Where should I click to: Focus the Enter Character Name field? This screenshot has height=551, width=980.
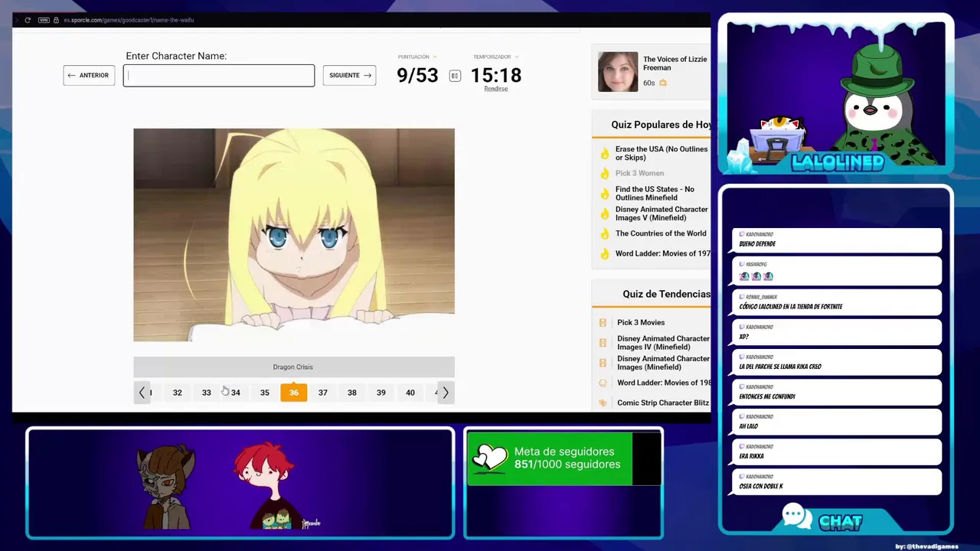[x=219, y=75]
